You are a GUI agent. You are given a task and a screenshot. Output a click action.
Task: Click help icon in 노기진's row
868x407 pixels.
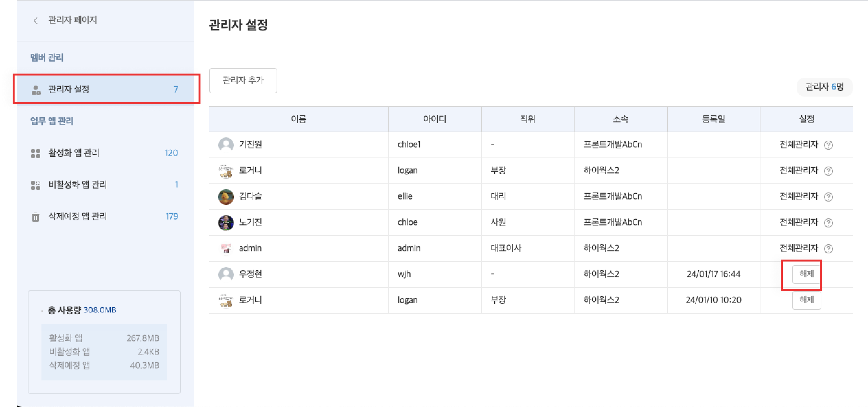[828, 223]
